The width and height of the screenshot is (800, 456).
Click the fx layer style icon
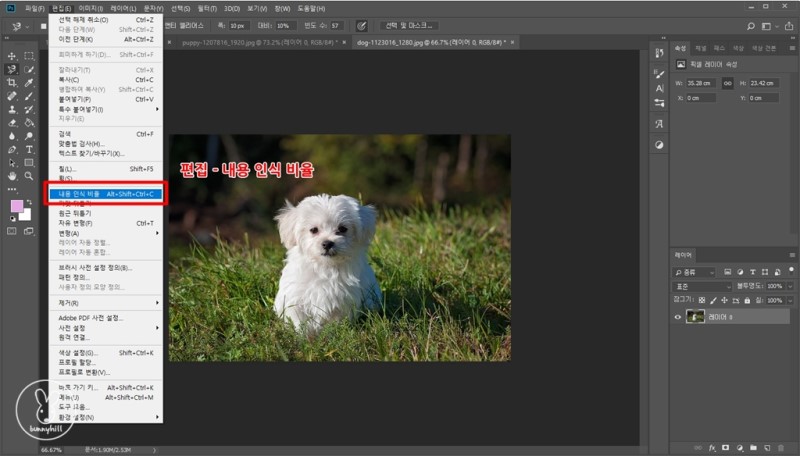pyautogui.click(x=711, y=449)
